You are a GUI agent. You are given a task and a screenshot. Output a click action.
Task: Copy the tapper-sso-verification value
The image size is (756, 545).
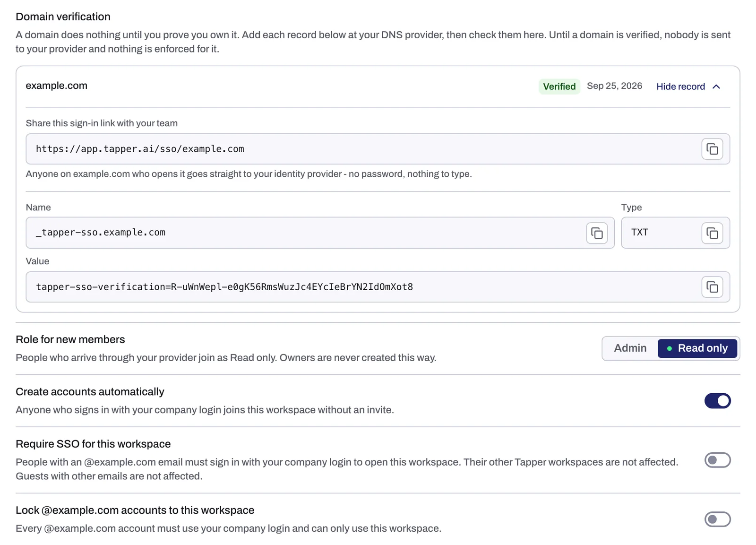click(x=712, y=287)
